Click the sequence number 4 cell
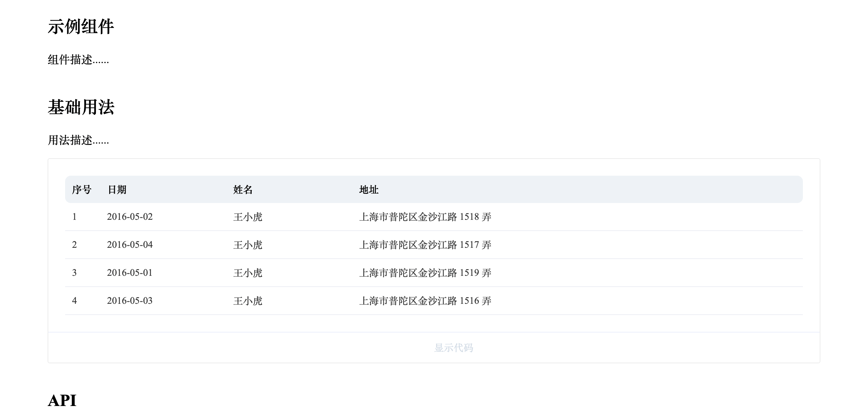Screen dimensions: 868x420 [75, 300]
